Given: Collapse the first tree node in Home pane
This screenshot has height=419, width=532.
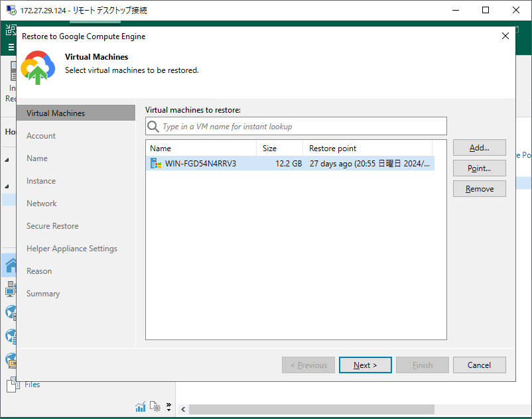Looking at the screenshot, I should 7,160.
